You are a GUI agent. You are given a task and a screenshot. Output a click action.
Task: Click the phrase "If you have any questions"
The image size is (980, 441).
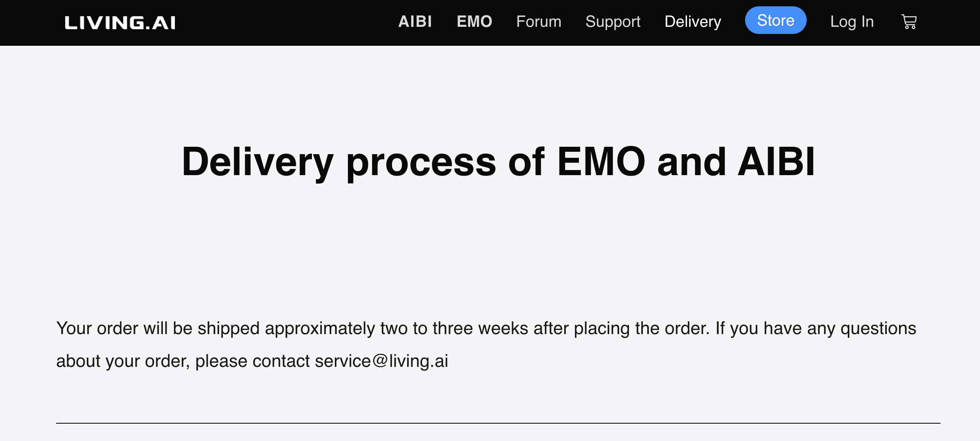(816, 328)
